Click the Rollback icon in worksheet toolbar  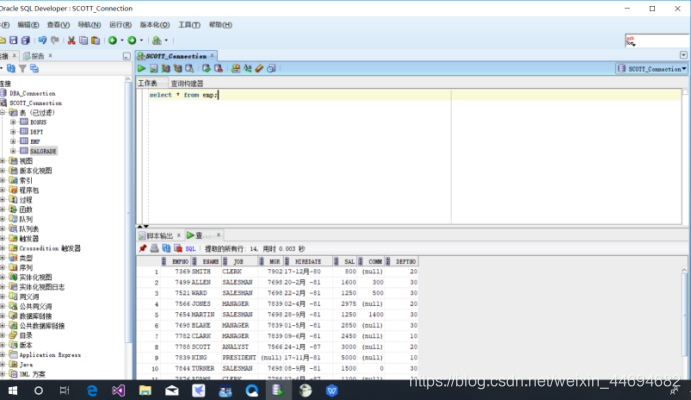218,68
